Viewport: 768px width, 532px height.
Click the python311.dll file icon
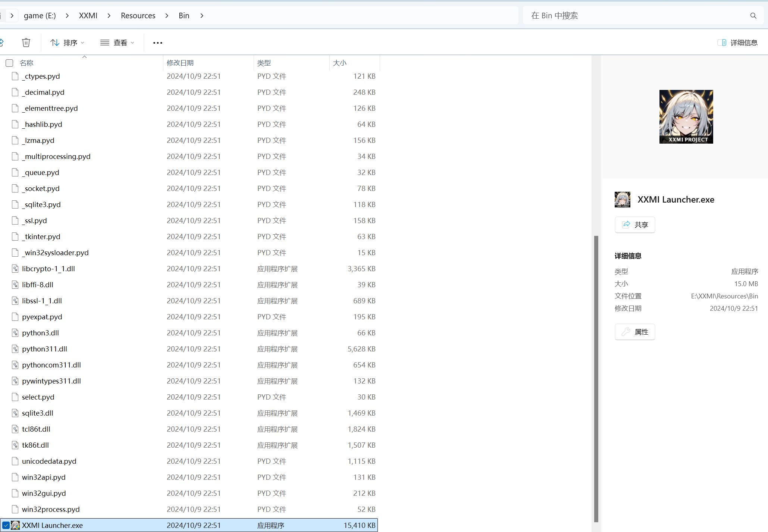15,349
